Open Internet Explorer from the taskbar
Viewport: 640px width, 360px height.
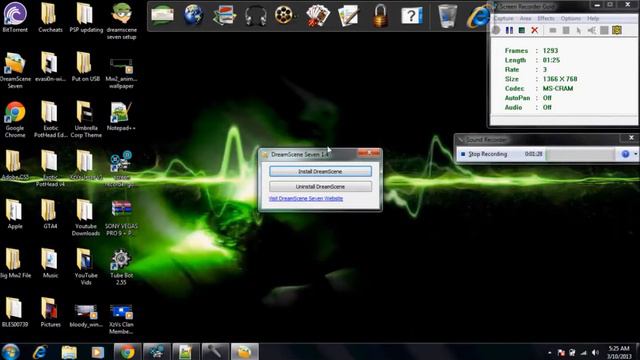coord(40,352)
